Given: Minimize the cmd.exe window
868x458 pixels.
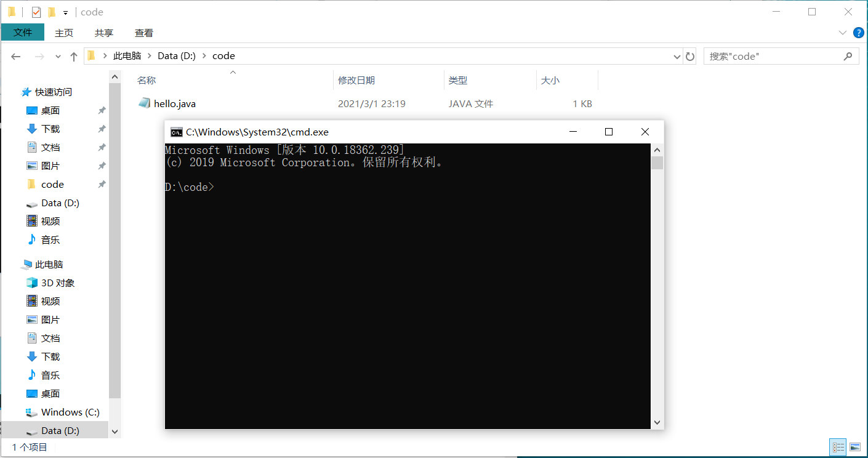Looking at the screenshot, I should point(573,132).
